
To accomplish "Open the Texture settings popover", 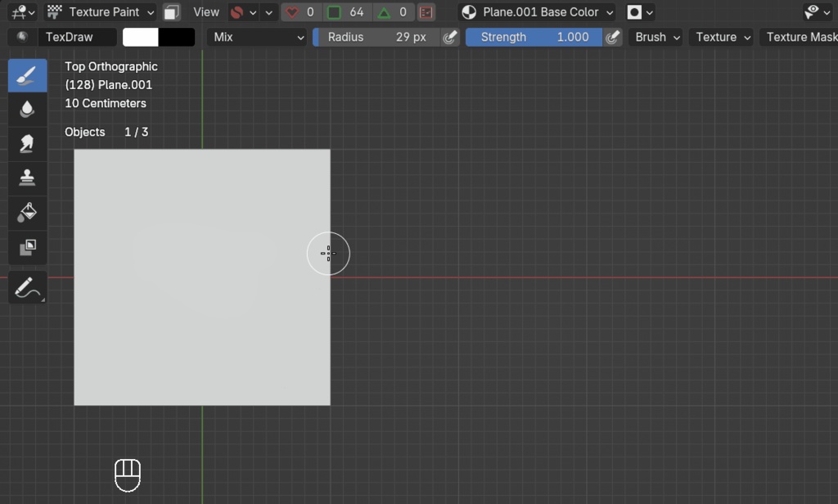I will pos(720,37).
